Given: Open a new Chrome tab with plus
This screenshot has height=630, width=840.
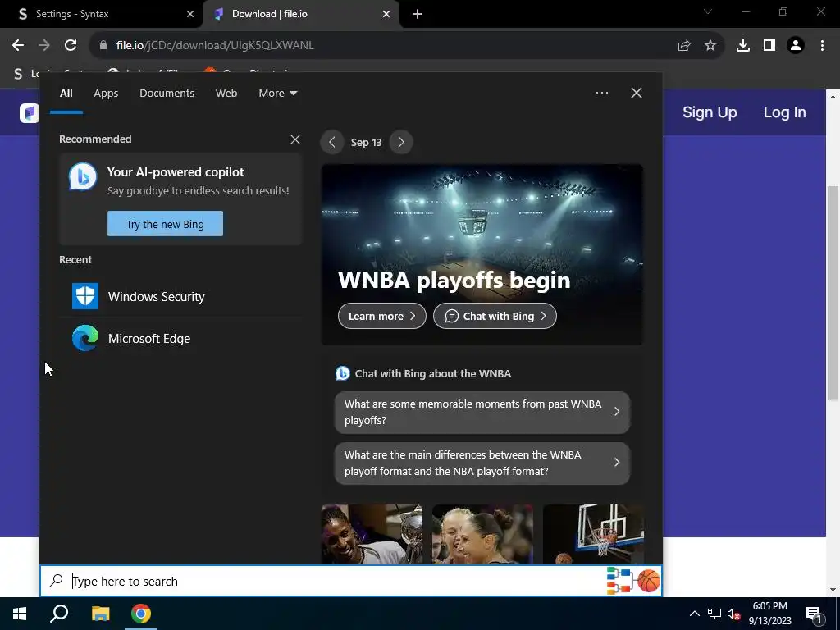Looking at the screenshot, I should tap(418, 15).
